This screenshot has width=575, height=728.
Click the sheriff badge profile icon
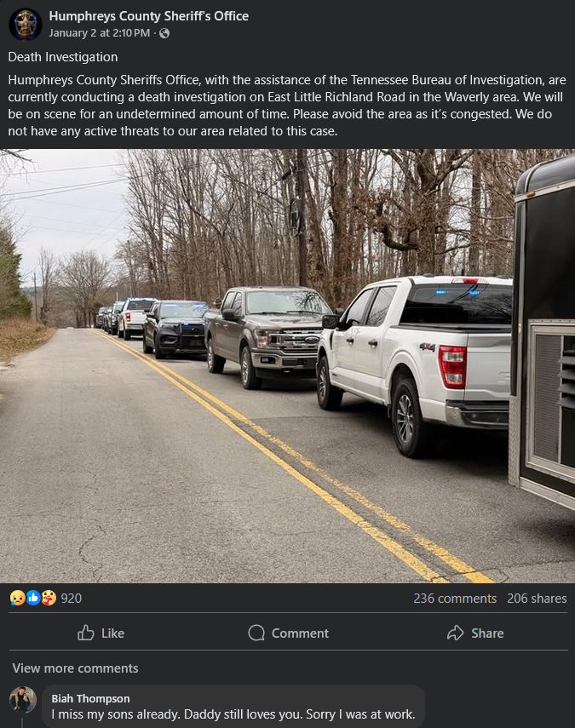[x=25, y=24]
